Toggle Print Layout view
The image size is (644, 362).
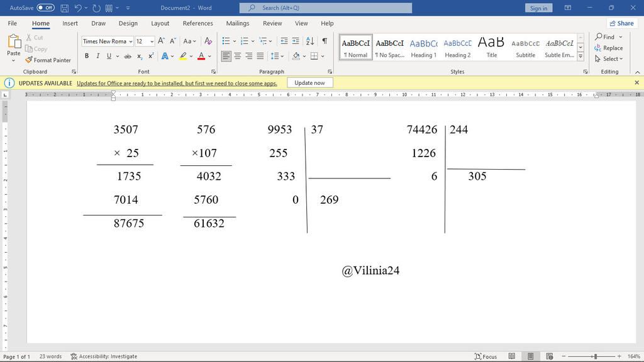531,356
